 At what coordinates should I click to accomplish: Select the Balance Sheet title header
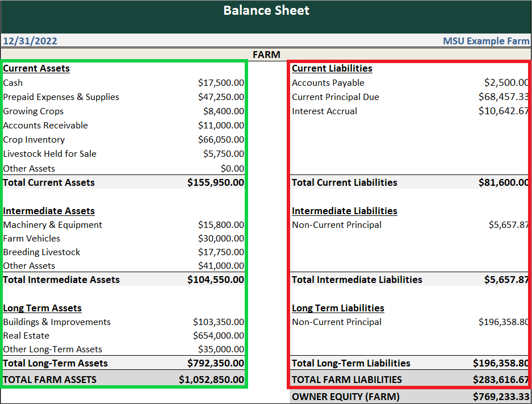tap(266, 11)
